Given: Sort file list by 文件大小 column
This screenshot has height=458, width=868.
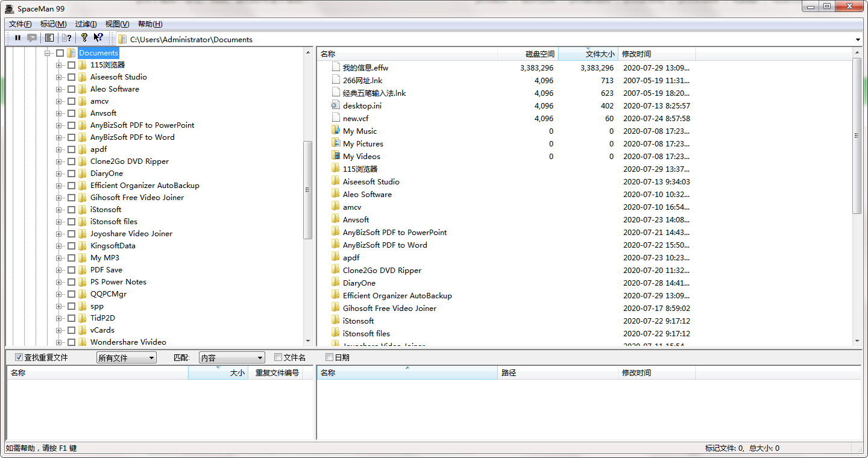Looking at the screenshot, I should (588, 54).
